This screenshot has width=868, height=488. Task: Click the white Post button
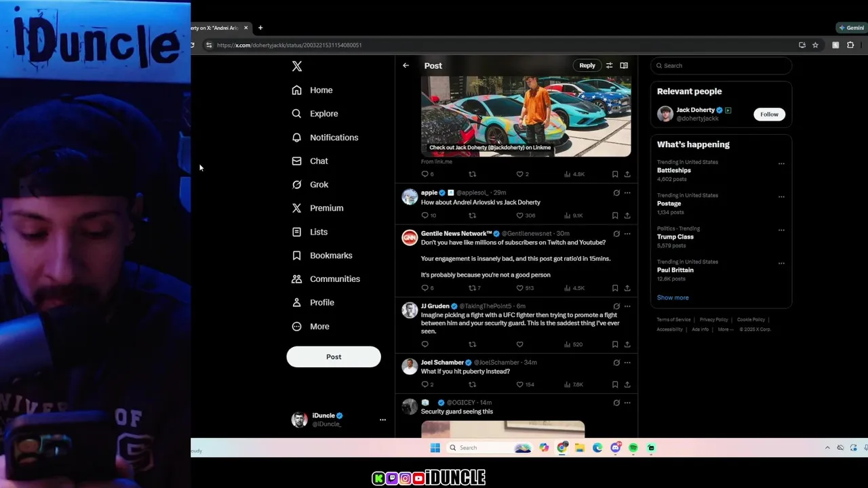click(x=334, y=357)
